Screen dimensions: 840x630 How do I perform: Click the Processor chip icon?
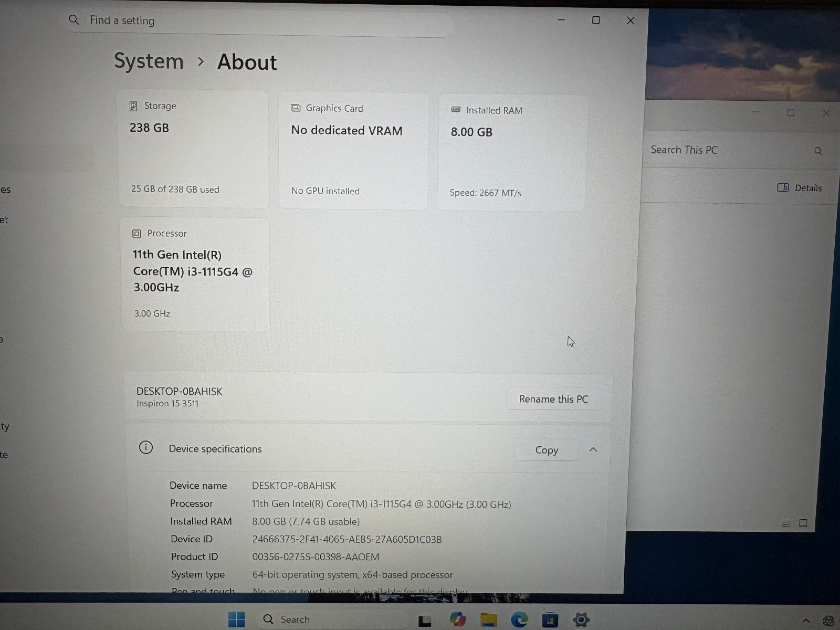click(x=136, y=234)
